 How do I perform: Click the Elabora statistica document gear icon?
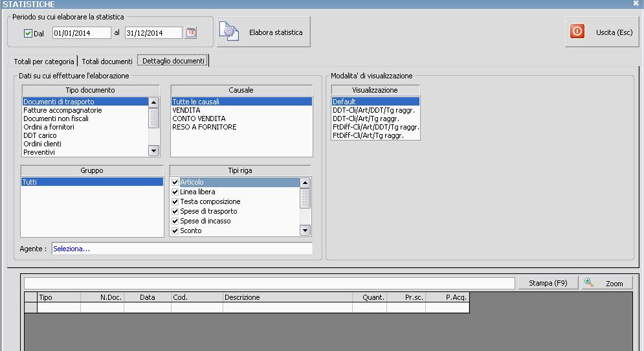pos(229,32)
